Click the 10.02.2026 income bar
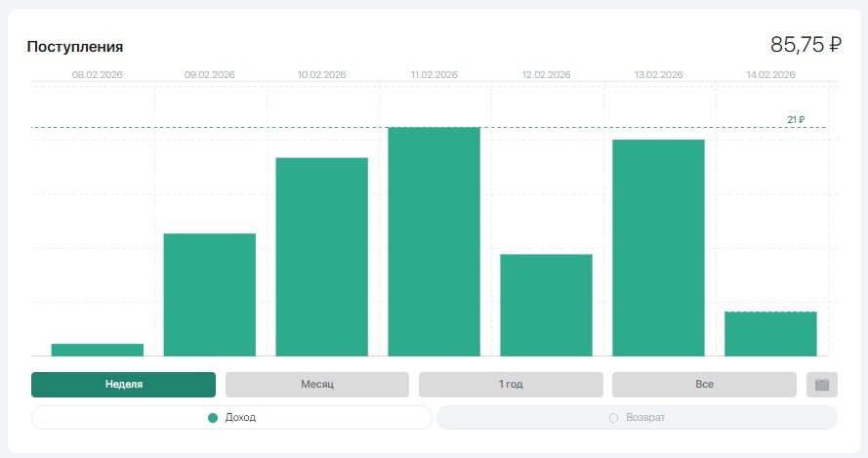The width and height of the screenshot is (868, 458). [321, 257]
